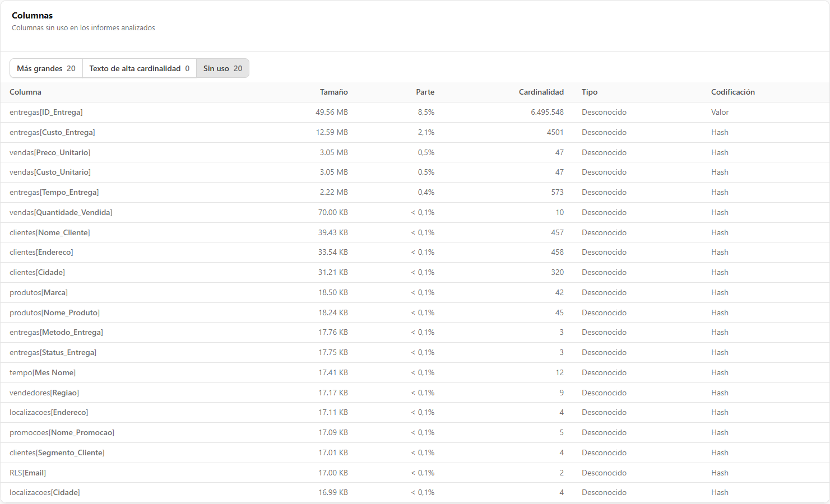
Task: Sort by the Tamaño column header
Action: coord(334,92)
